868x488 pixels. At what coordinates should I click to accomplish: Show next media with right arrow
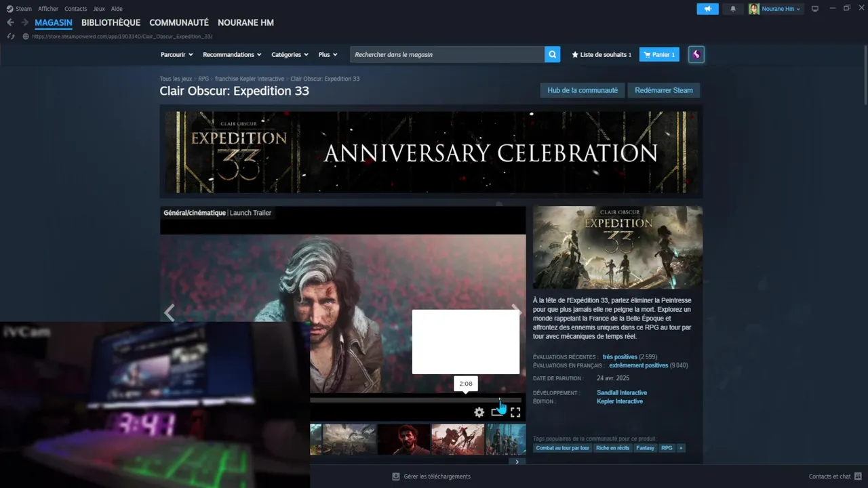point(516,310)
